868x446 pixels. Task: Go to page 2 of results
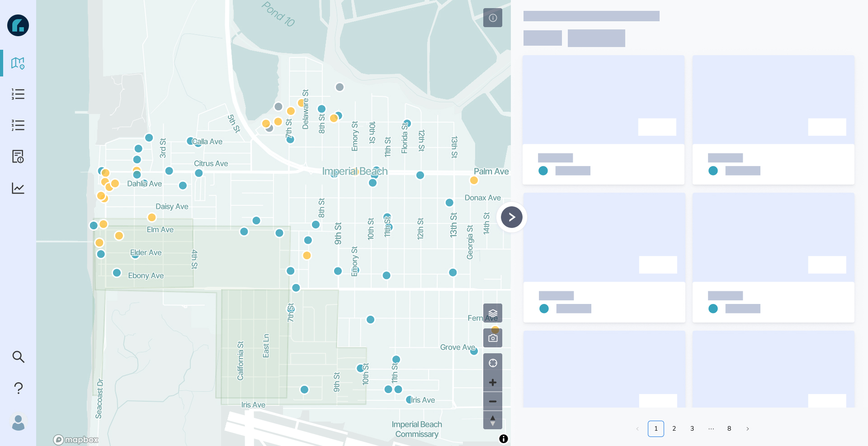[674, 429]
